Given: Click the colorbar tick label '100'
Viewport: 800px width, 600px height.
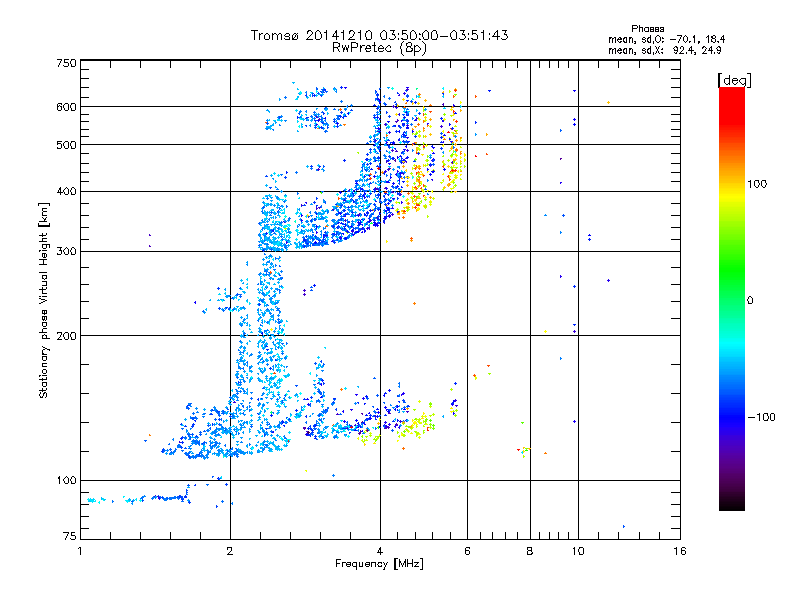Looking at the screenshot, I should pos(757,184).
